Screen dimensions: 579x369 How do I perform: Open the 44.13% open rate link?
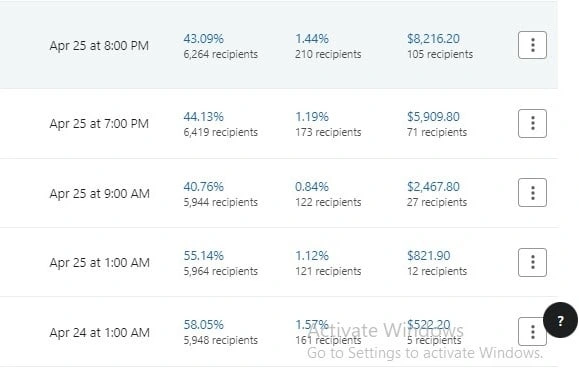pos(203,117)
